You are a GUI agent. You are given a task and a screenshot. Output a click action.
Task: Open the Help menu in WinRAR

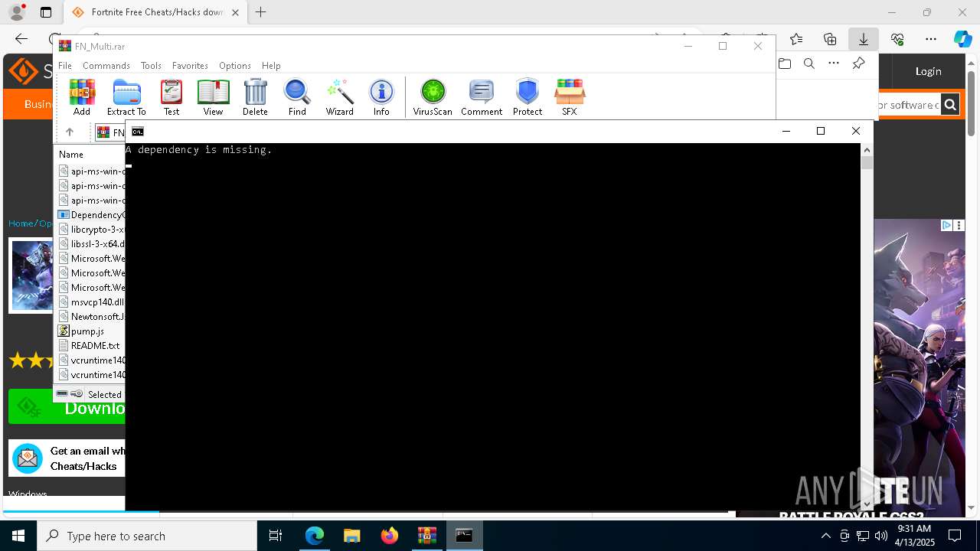click(271, 66)
